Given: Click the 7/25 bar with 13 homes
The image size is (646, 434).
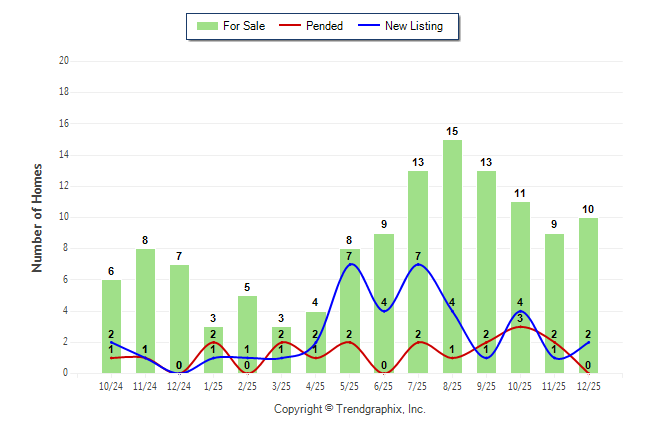Looking at the screenshot, I should coord(418,272).
